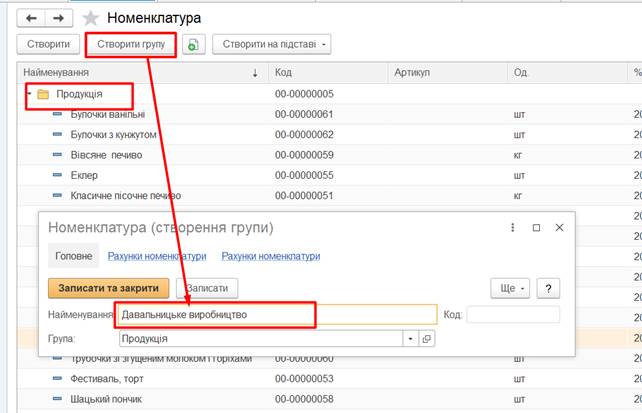
Task: Select the item icon of Еклер row
Action: pos(58,175)
